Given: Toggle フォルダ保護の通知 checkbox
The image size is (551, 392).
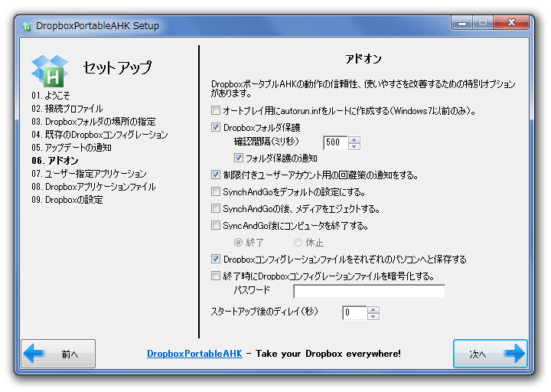Looking at the screenshot, I should click(238, 158).
